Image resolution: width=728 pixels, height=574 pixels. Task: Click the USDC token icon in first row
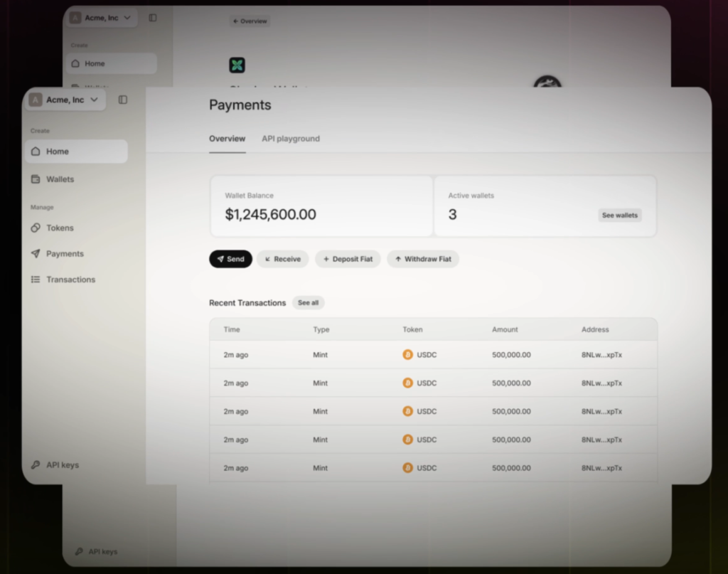[408, 354]
